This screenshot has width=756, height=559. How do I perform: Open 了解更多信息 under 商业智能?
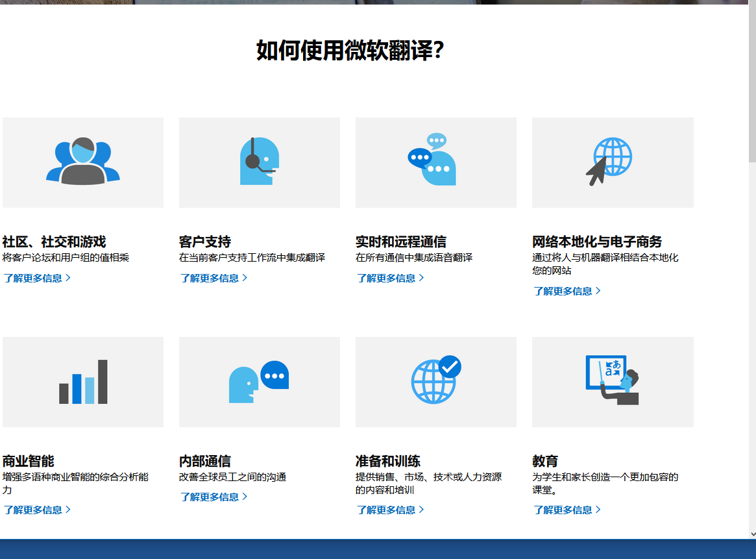click(37, 510)
